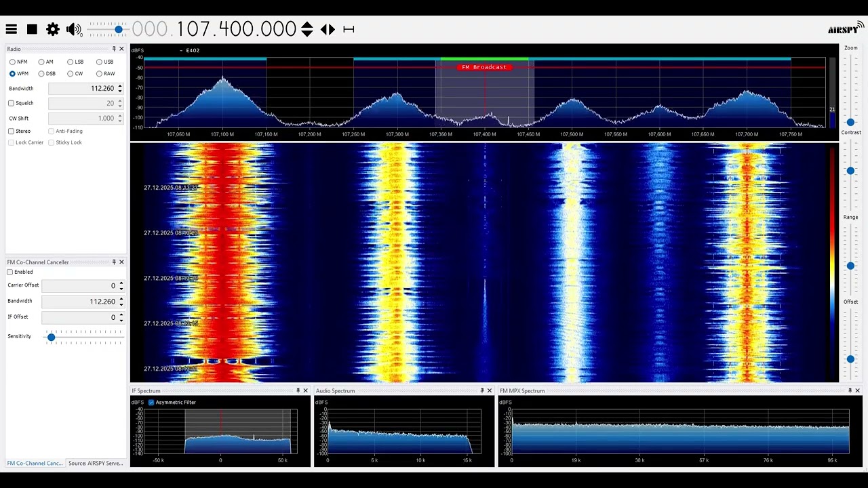This screenshot has width=868, height=488.
Task: Mute audio with the speaker icon
Action: click(74, 29)
